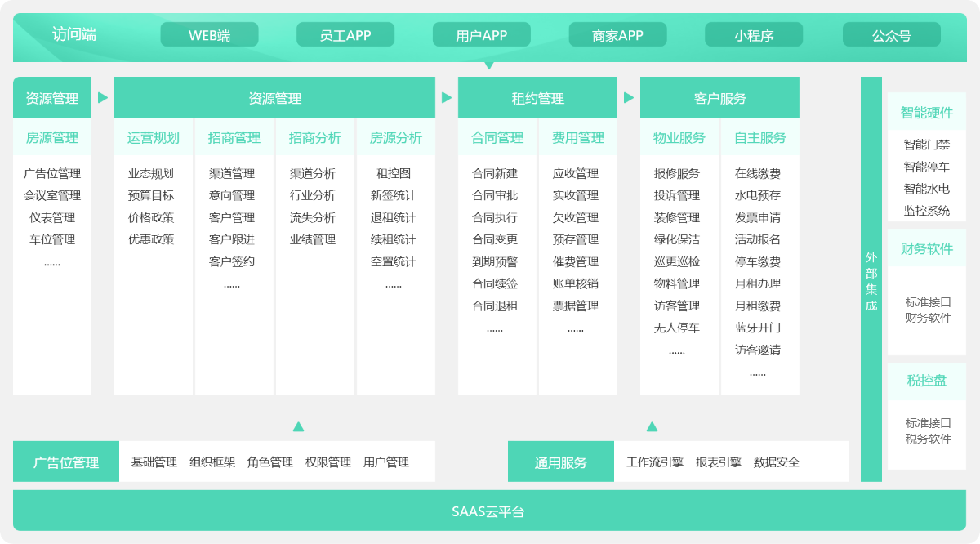Select the 智能门禁 item
The height and width of the screenshot is (544, 980).
click(x=927, y=145)
